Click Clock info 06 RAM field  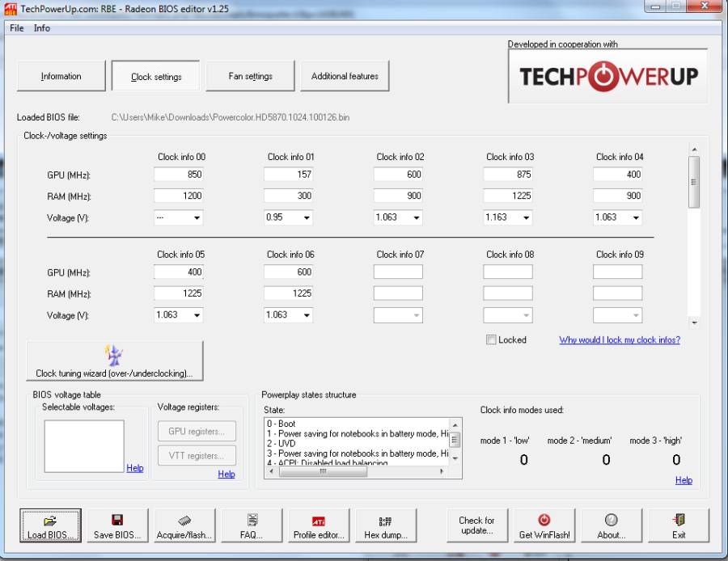coord(288,293)
